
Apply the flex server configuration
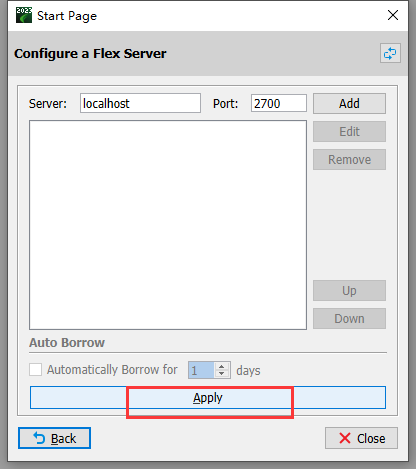(x=208, y=398)
